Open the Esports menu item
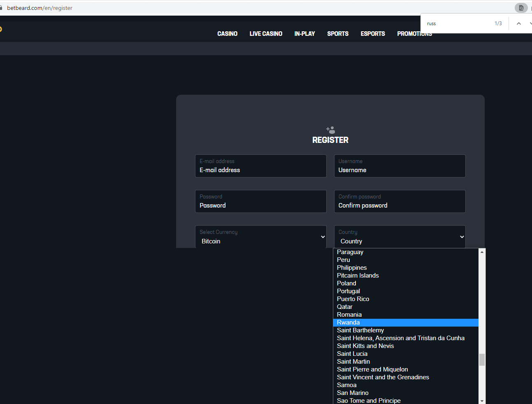 click(x=373, y=34)
